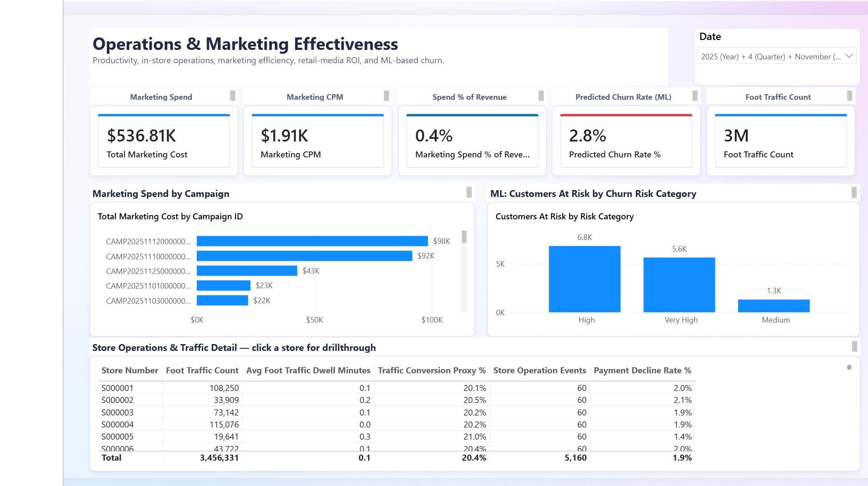Sort by Store Operation Events column header
Screen dimensions: 868x486
(x=540, y=370)
